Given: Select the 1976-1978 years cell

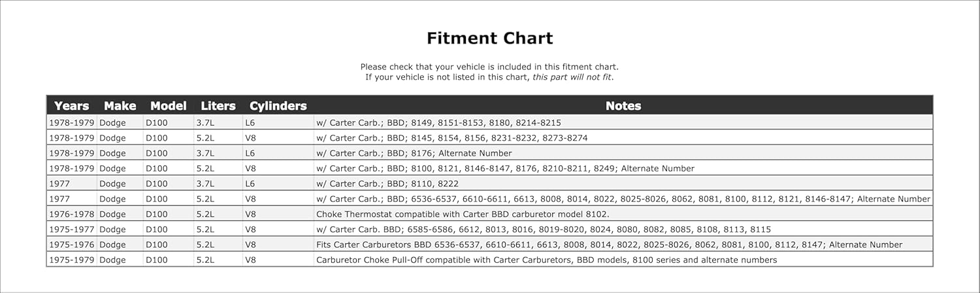Looking at the screenshot, I should click(x=72, y=214).
